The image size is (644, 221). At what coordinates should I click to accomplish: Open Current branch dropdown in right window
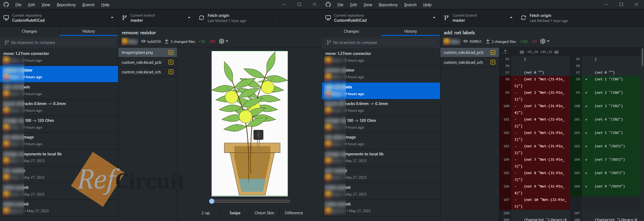[x=479, y=18]
